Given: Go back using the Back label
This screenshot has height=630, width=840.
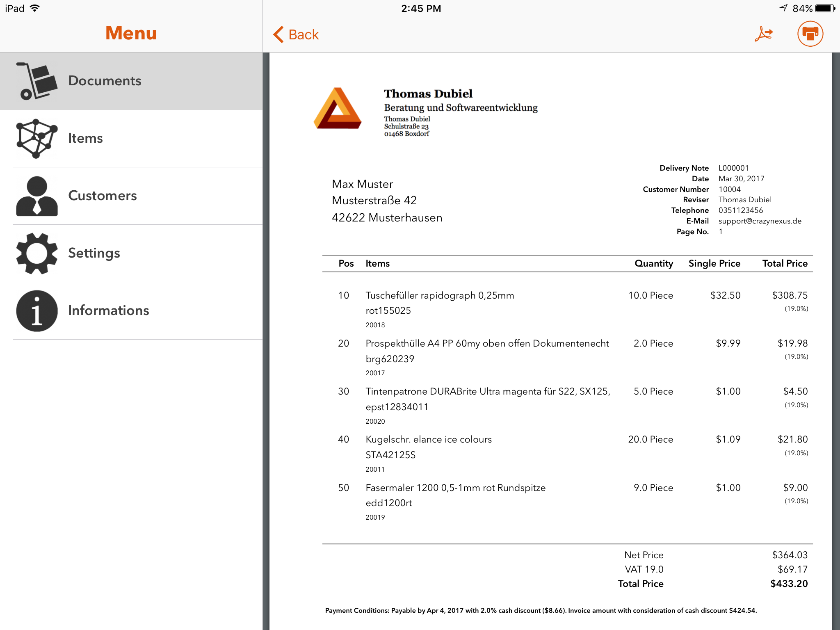Looking at the screenshot, I should [304, 34].
